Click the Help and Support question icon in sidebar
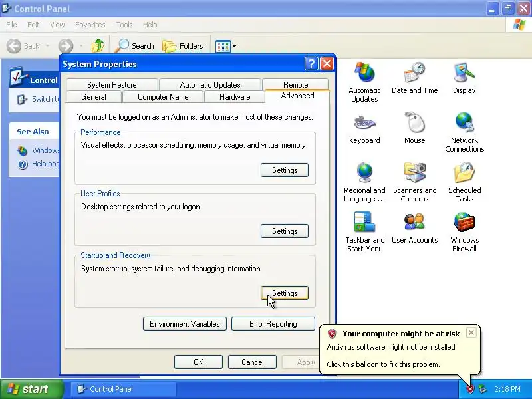 [x=23, y=164]
